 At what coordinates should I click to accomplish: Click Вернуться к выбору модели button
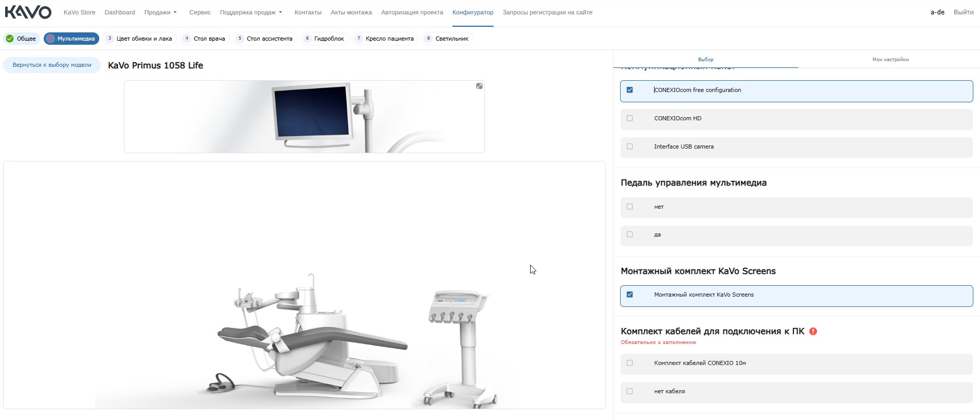click(52, 65)
